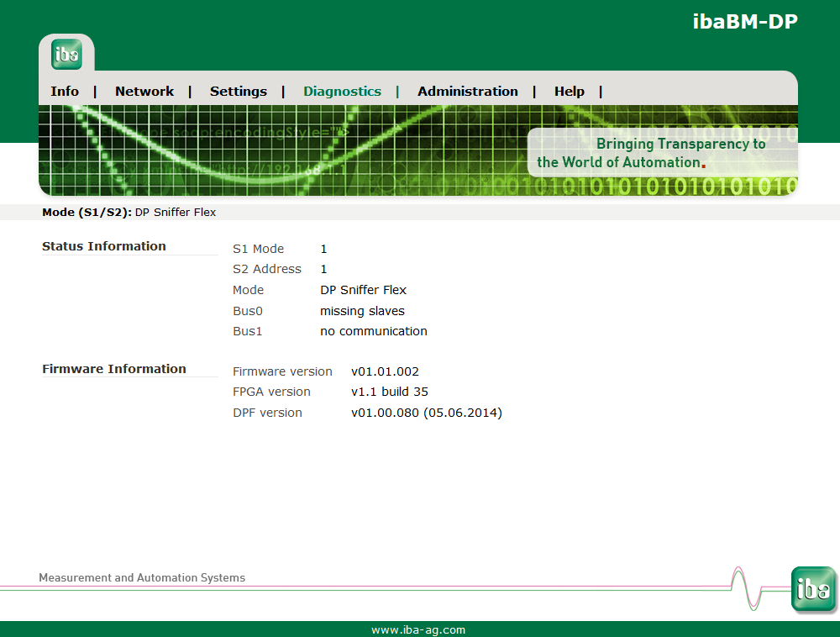Go to the Settings menu
The height and width of the screenshot is (637, 840).
click(x=239, y=92)
